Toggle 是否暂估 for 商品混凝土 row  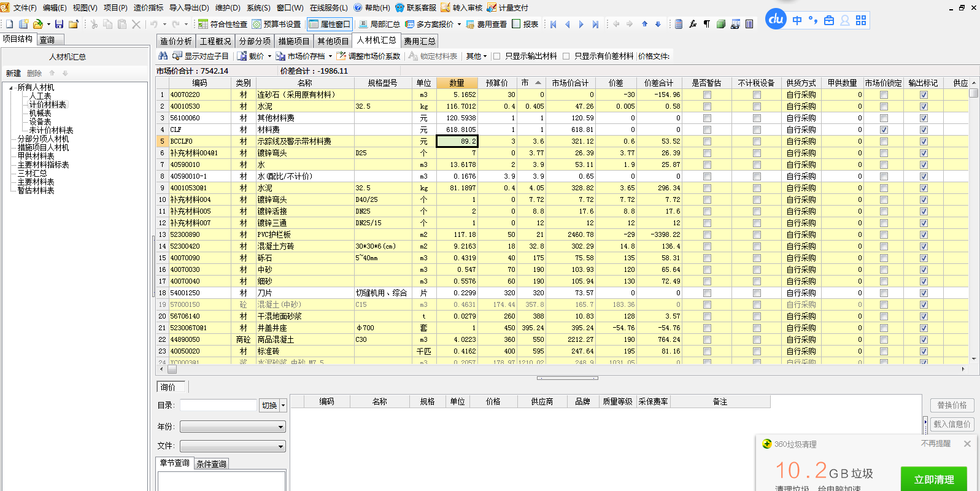707,340
